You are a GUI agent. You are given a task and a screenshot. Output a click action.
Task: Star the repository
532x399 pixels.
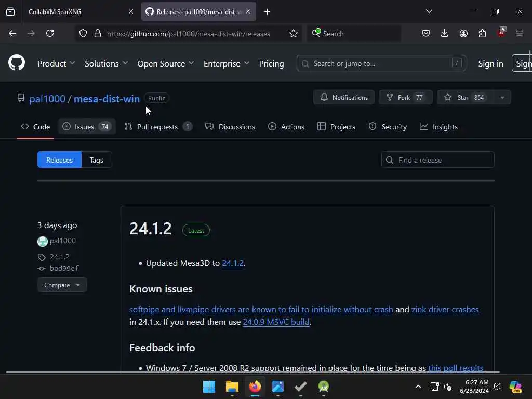pyautogui.click(x=465, y=97)
